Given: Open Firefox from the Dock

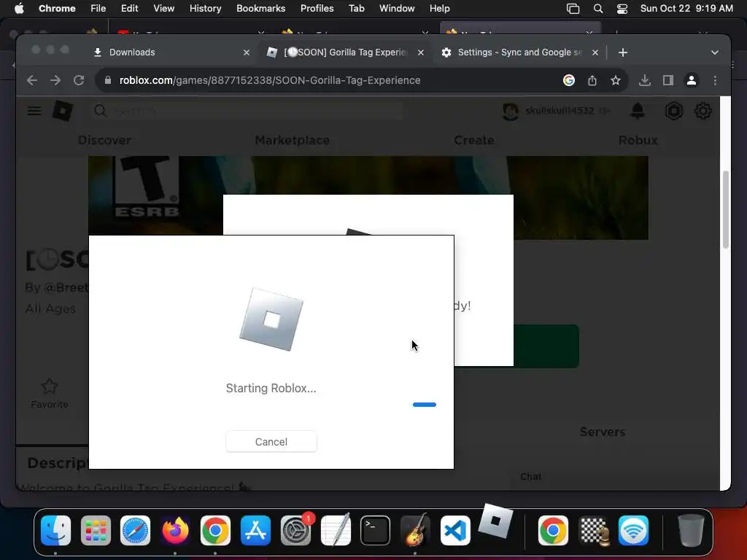Looking at the screenshot, I should [x=175, y=530].
